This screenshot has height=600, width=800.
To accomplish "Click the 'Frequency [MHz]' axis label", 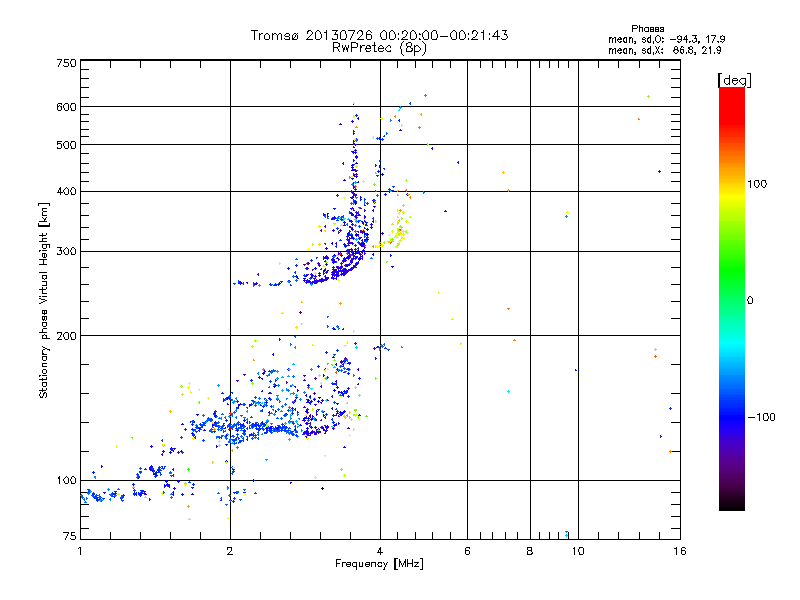I will pyautogui.click(x=379, y=564).
